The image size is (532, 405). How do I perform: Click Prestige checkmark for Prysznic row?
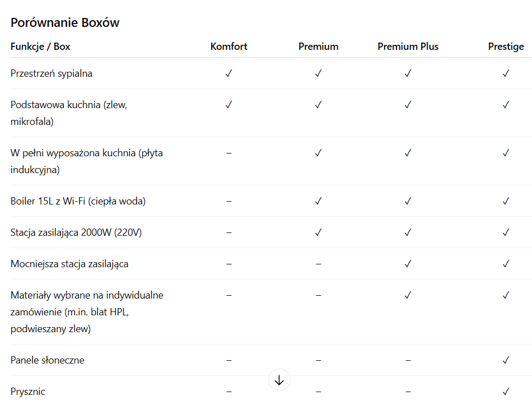[506, 392]
